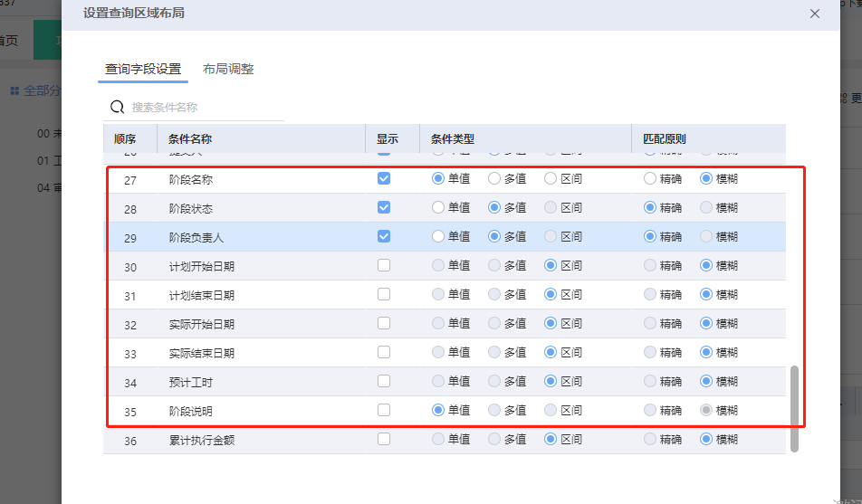Select 单值 for the 阶段状态 row
This screenshot has height=504, width=862.
coord(438,208)
